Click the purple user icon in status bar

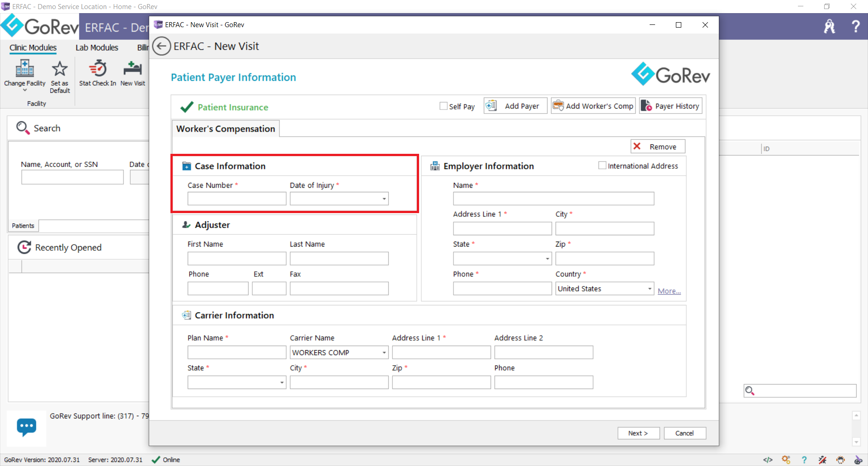tap(858, 460)
